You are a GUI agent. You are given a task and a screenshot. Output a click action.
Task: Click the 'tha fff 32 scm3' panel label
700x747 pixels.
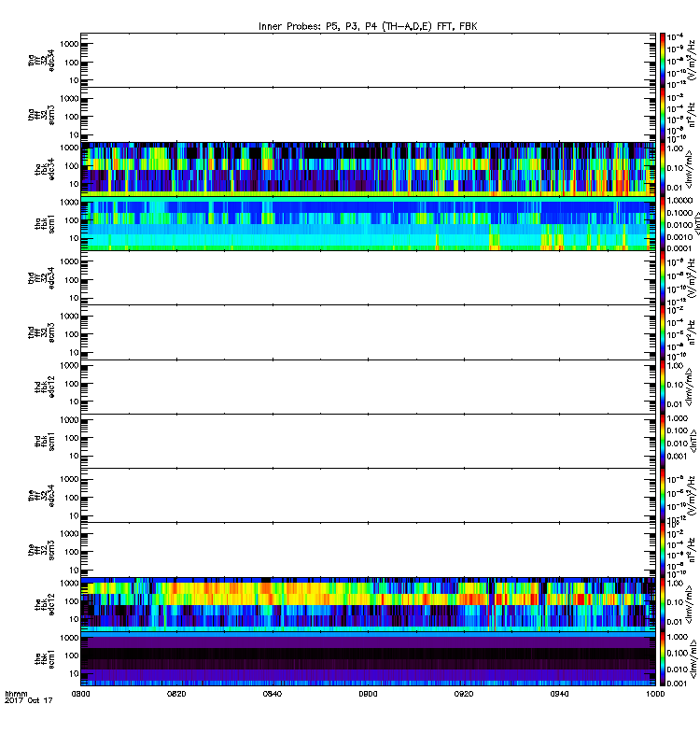pos(41,115)
